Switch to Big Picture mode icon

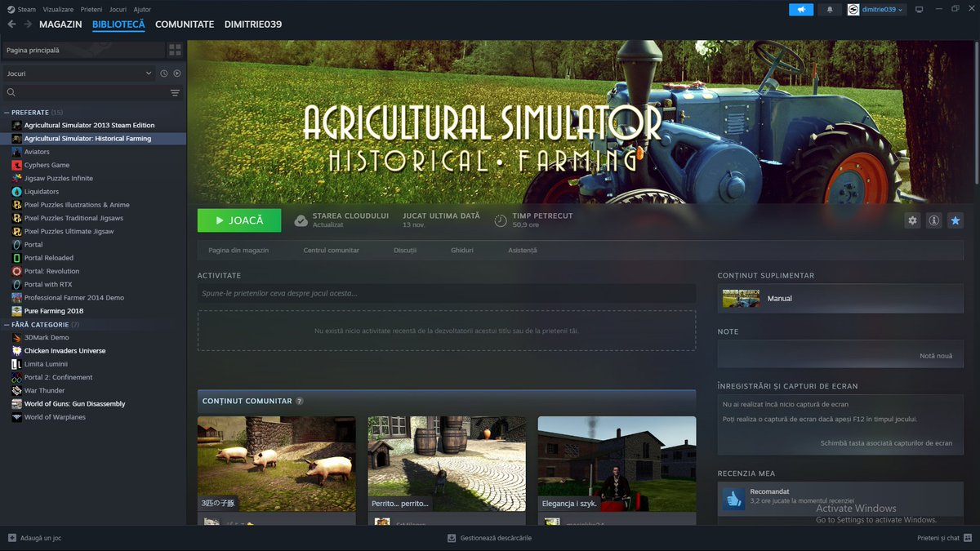tap(919, 10)
